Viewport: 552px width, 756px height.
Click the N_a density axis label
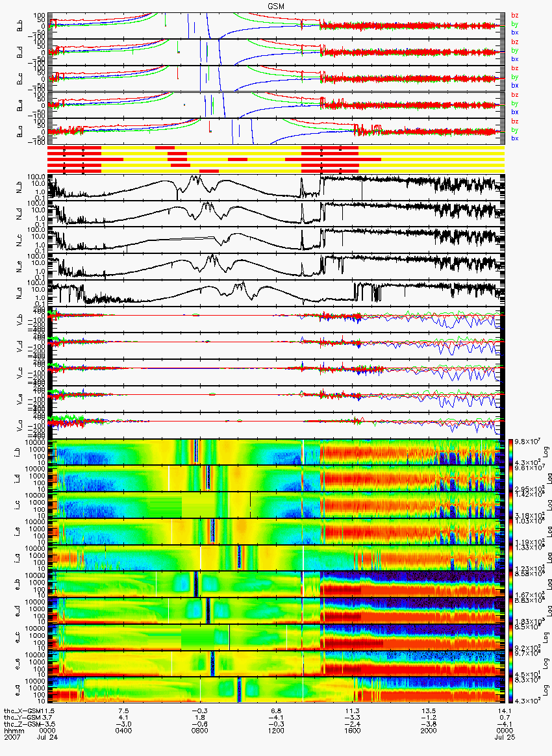coord(20,294)
